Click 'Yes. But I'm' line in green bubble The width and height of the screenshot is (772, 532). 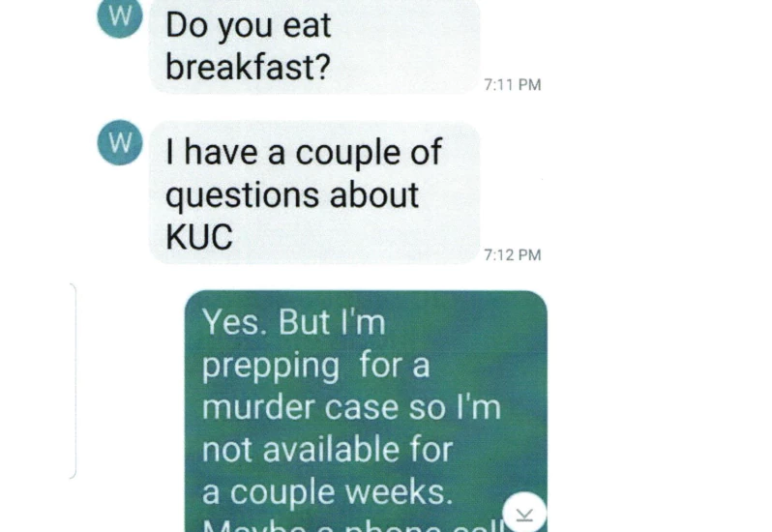tap(294, 322)
